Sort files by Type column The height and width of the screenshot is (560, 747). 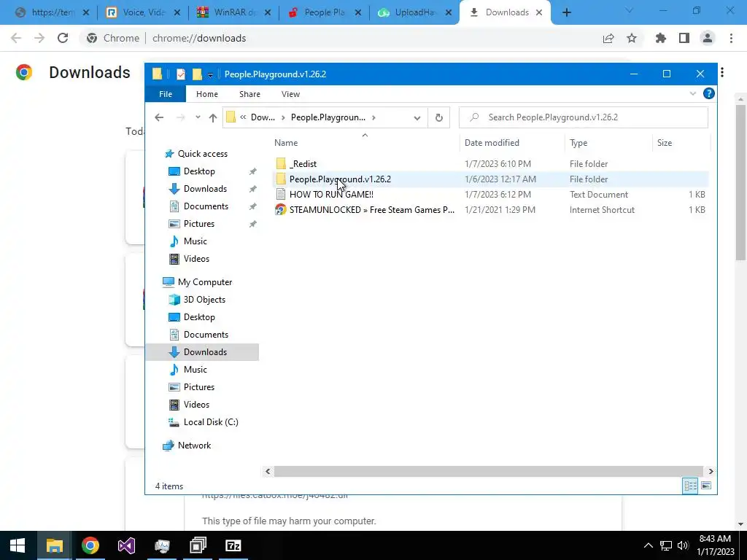point(608,143)
